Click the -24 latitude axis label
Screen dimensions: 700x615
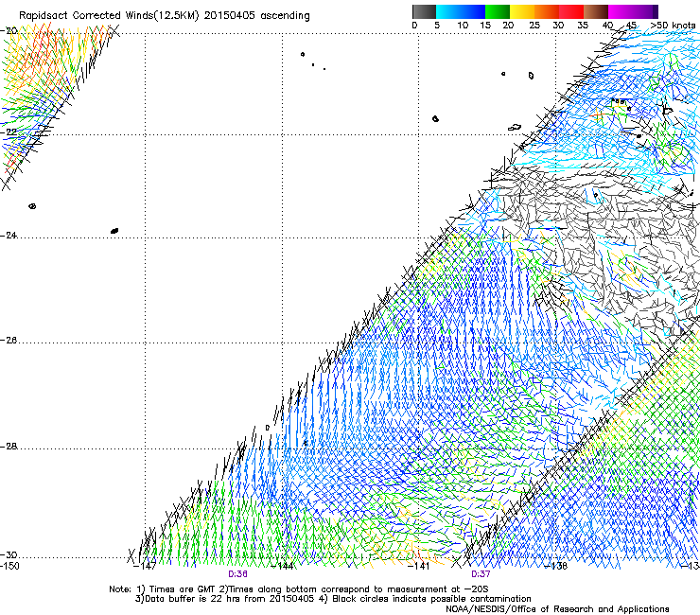pyautogui.click(x=9, y=236)
